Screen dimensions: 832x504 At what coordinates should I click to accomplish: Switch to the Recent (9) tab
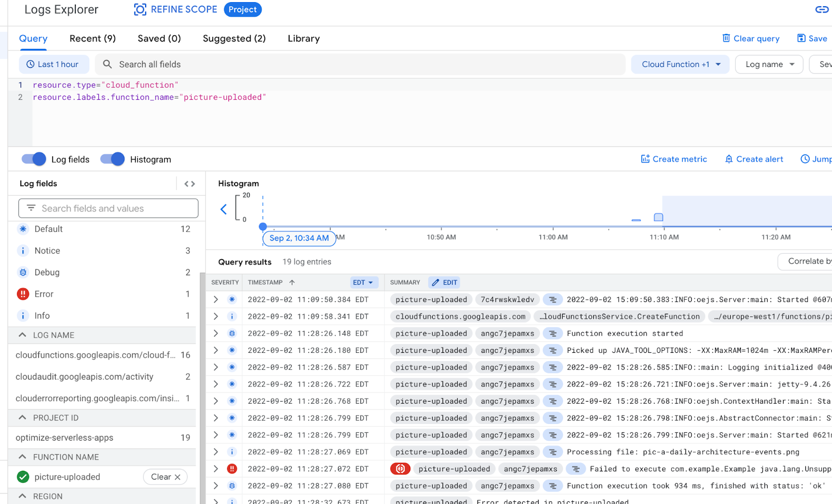pyautogui.click(x=93, y=38)
